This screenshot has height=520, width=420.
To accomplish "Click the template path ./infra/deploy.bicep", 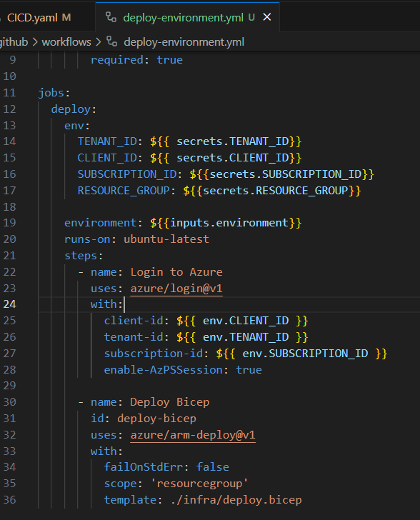I will (x=236, y=499).
